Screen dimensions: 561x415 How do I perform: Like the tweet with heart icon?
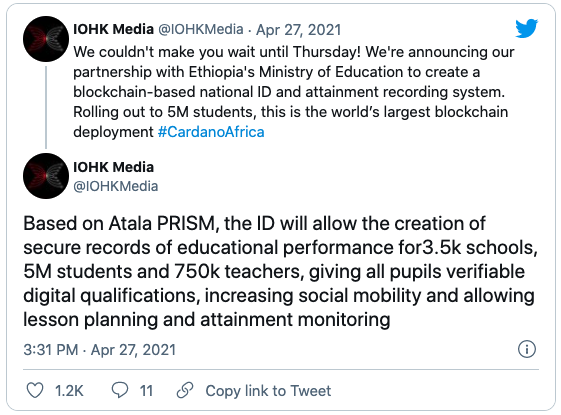[35, 390]
